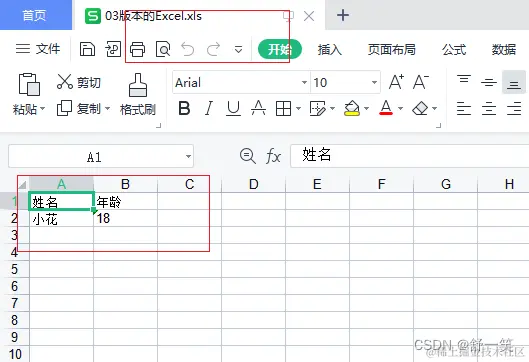
Task: Select row 5 header
Action: coord(15,269)
